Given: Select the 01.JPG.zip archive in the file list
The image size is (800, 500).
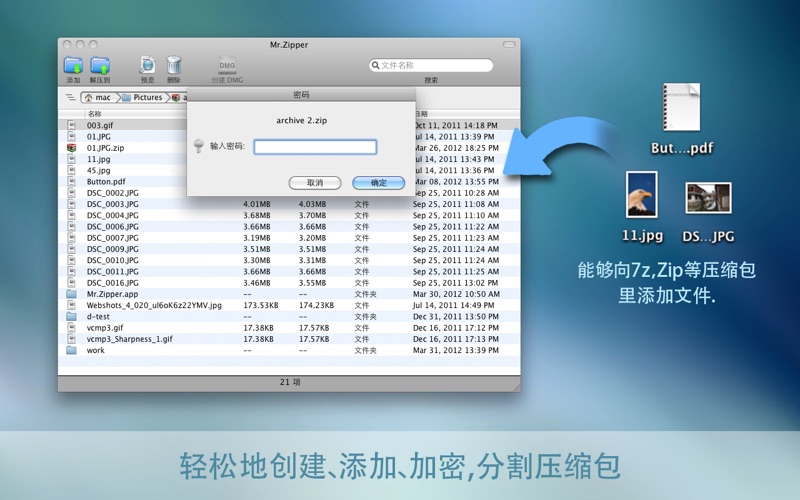Looking at the screenshot, I should (105, 147).
